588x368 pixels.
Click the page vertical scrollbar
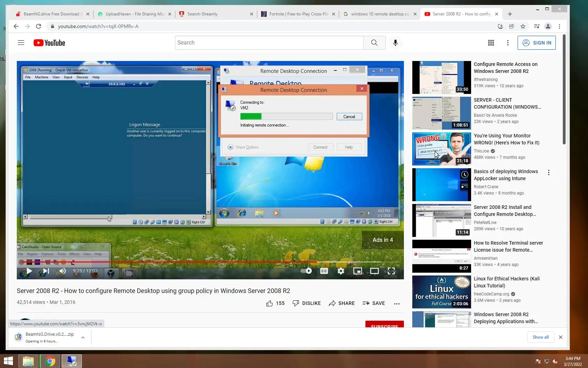tap(564, 89)
